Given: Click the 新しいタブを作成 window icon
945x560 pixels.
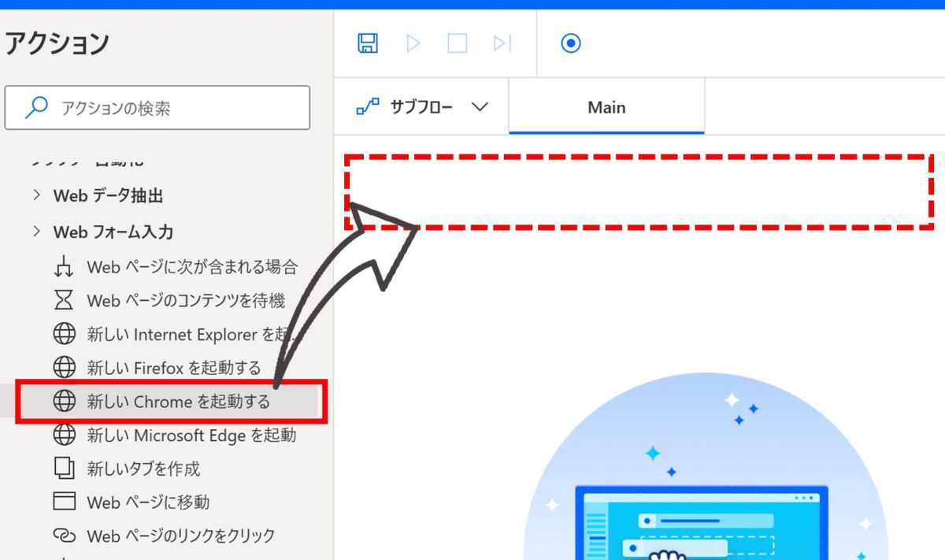Looking at the screenshot, I should point(64,468).
